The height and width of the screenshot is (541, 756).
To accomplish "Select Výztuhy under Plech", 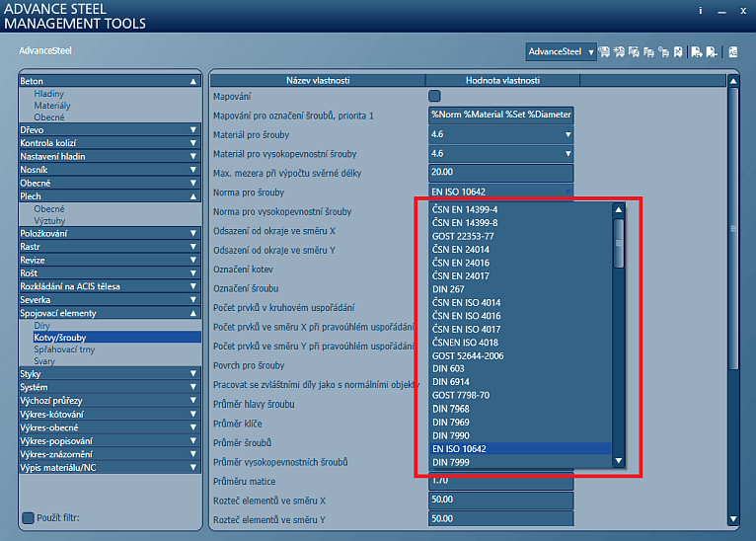I will click(x=49, y=221).
